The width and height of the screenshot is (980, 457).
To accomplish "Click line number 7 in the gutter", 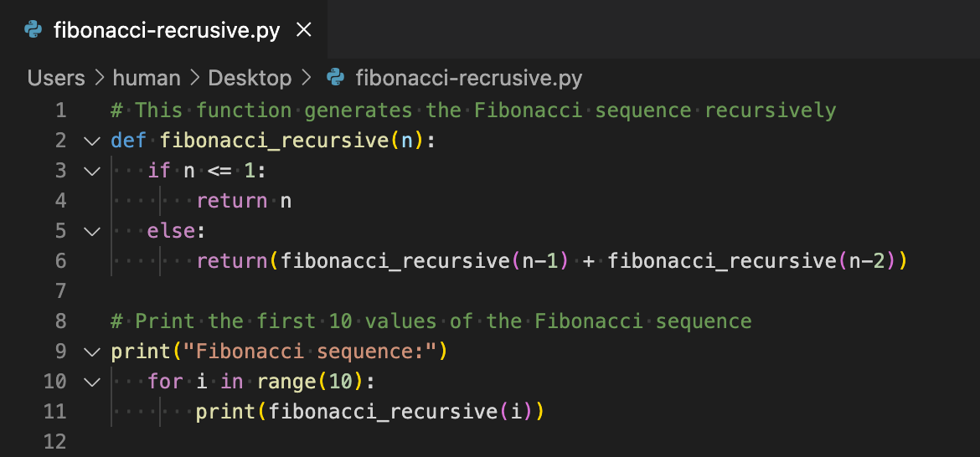I will click(x=60, y=291).
